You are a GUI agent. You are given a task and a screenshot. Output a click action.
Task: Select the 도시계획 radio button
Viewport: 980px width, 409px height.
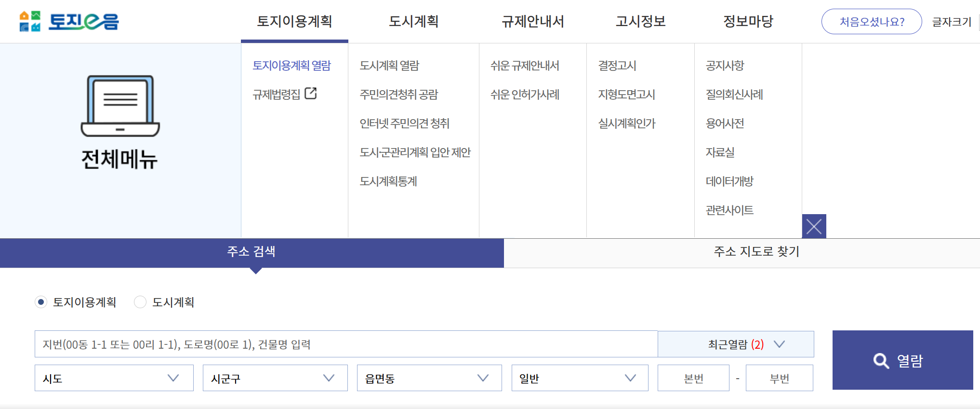pyautogui.click(x=140, y=302)
